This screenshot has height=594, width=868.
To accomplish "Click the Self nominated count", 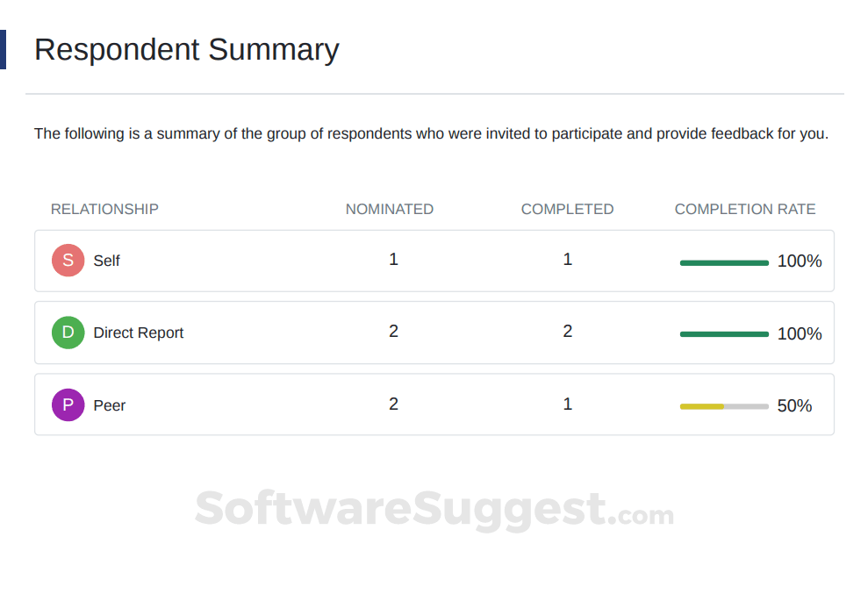I will 393,260.
